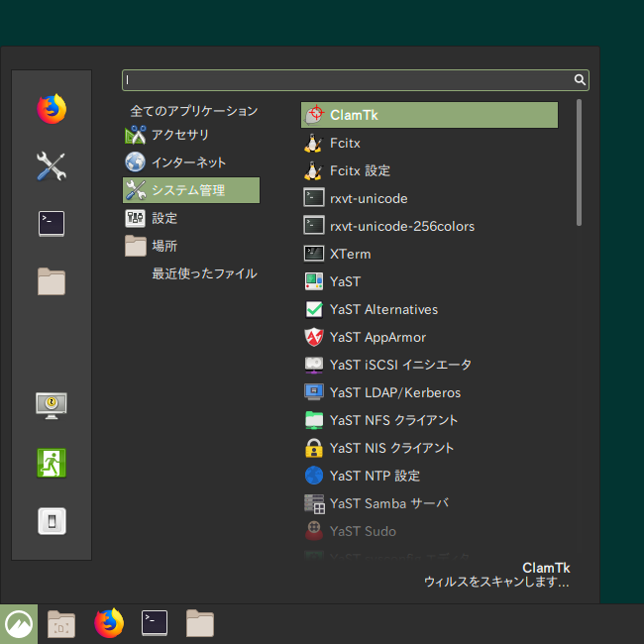Launch Firefox from the menu favorites sidebar
The width and height of the screenshot is (644, 644).
52,109
